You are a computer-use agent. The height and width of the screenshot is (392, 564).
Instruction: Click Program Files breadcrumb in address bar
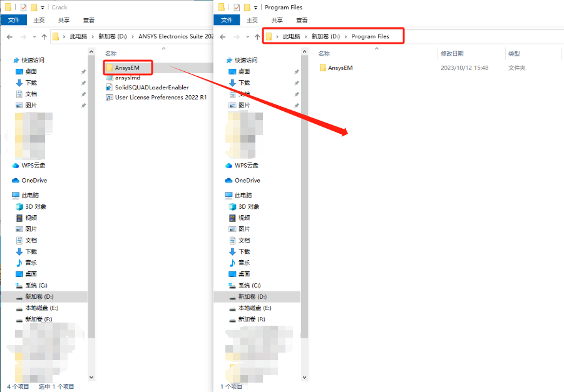371,36
